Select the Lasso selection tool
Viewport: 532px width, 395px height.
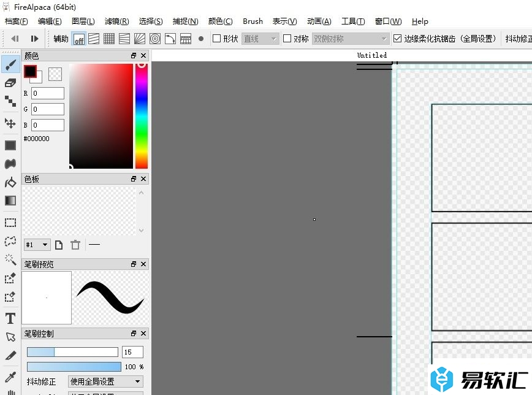[10, 241]
